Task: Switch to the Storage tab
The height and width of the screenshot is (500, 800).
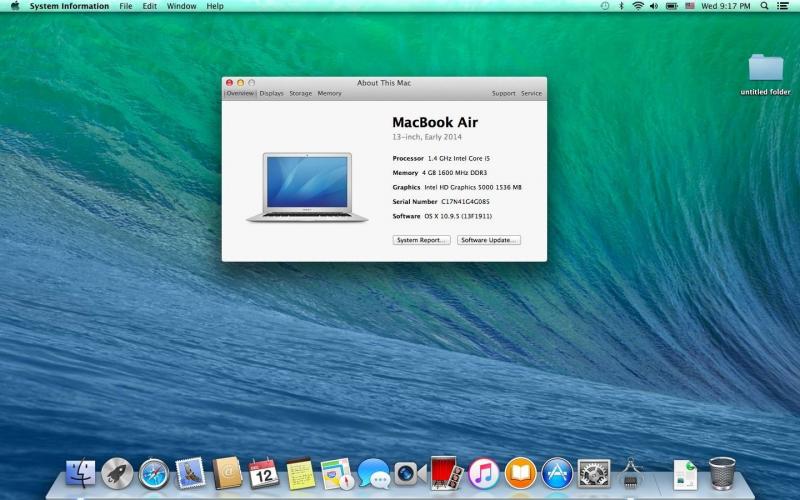Action: click(x=301, y=93)
